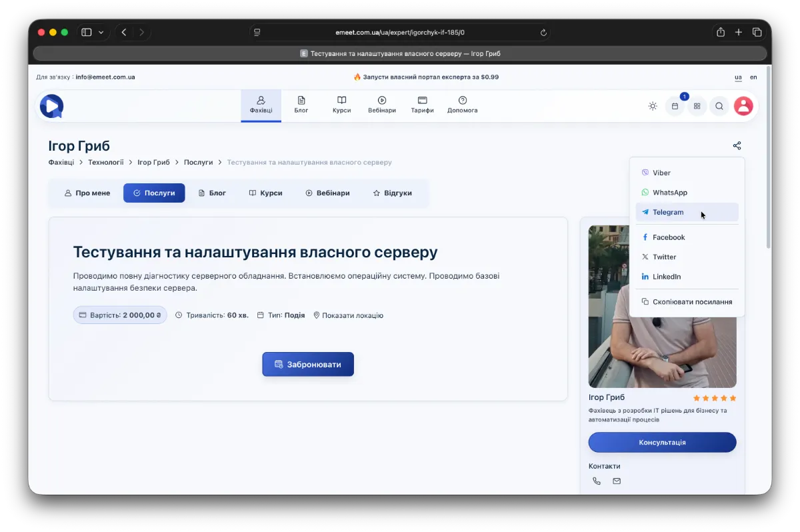The image size is (800, 532).
Task: Click the email envelope contact icon
Action: [617, 481]
